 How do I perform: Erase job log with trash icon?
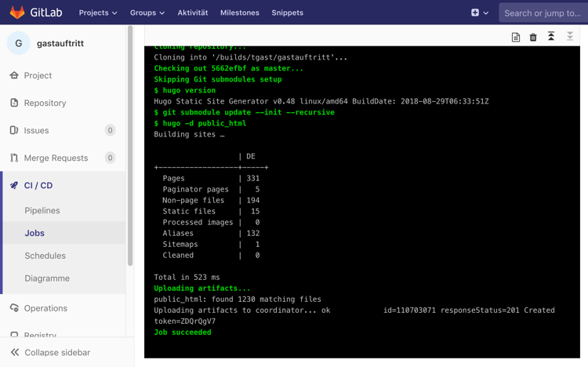point(533,37)
